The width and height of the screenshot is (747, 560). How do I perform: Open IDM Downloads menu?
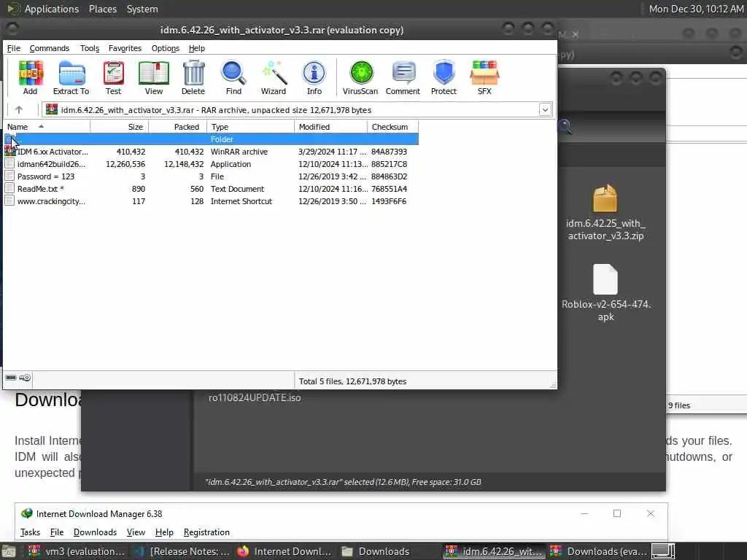click(x=95, y=532)
